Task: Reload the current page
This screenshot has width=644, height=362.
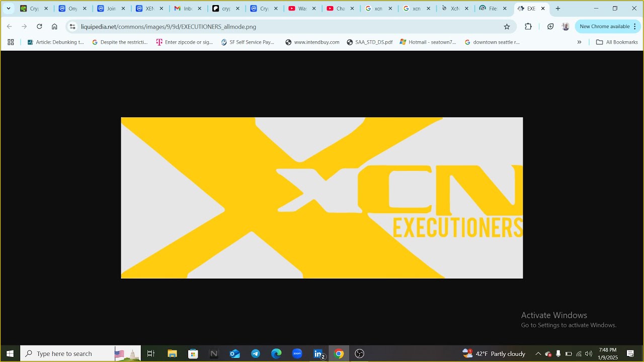Action: 39,27
